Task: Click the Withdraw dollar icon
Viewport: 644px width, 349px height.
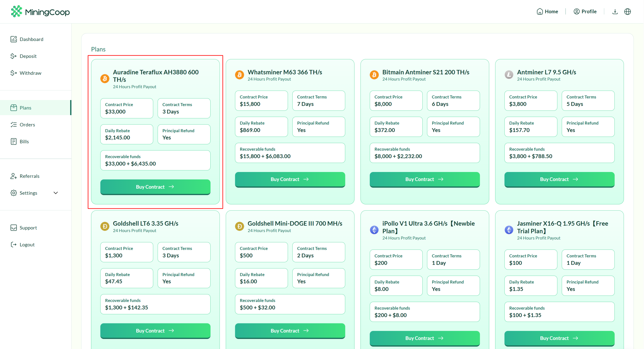Action: [x=14, y=73]
